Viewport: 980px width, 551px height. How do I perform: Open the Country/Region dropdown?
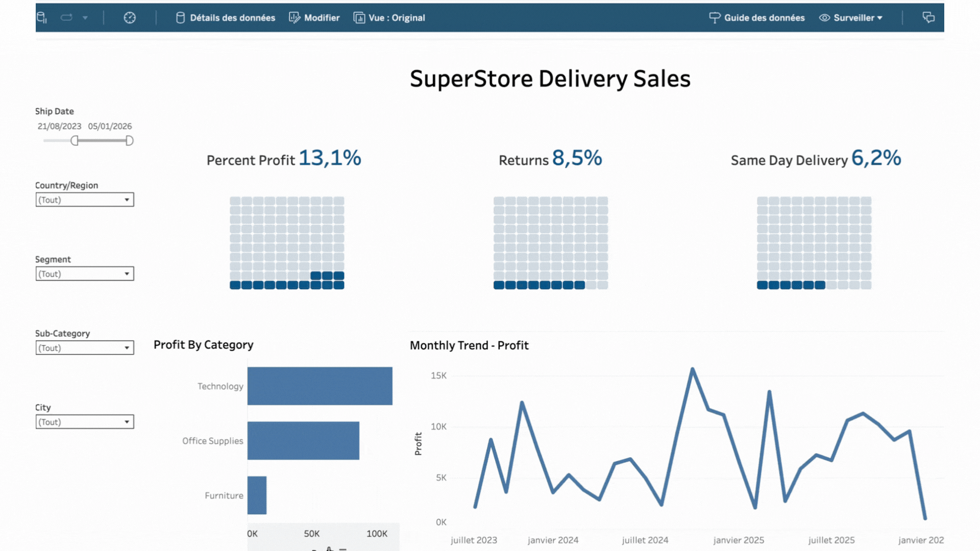[x=127, y=199]
